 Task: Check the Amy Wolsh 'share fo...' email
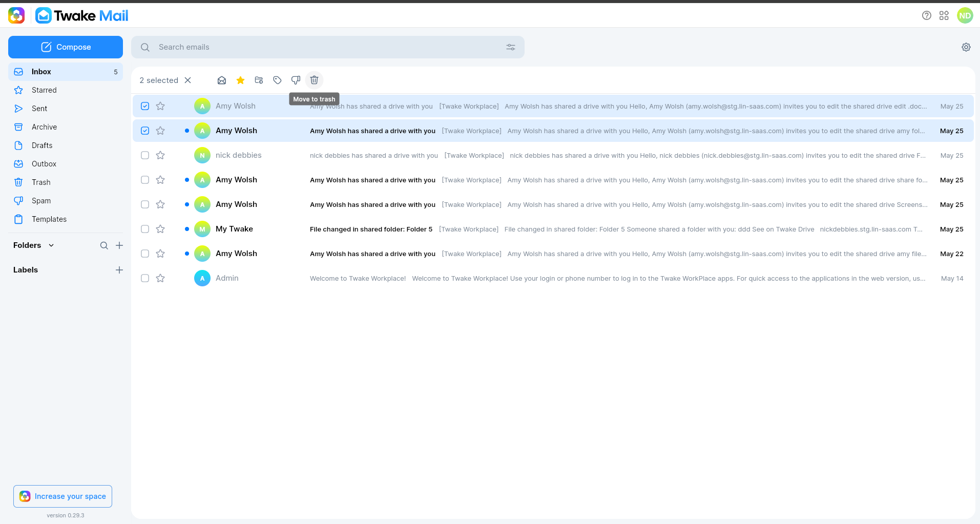click(x=145, y=180)
